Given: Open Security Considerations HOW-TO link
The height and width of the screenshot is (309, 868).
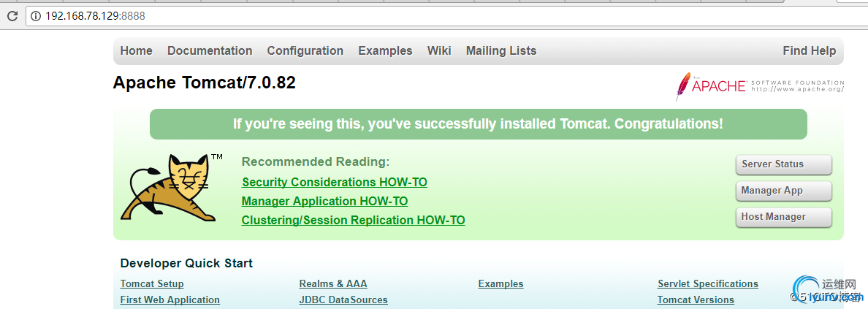Looking at the screenshot, I should click(x=335, y=182).
